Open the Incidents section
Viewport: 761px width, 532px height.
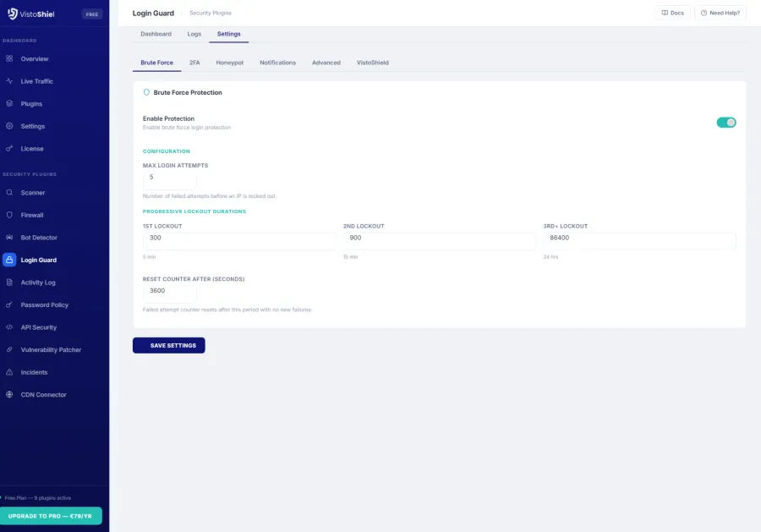point(36,372)
